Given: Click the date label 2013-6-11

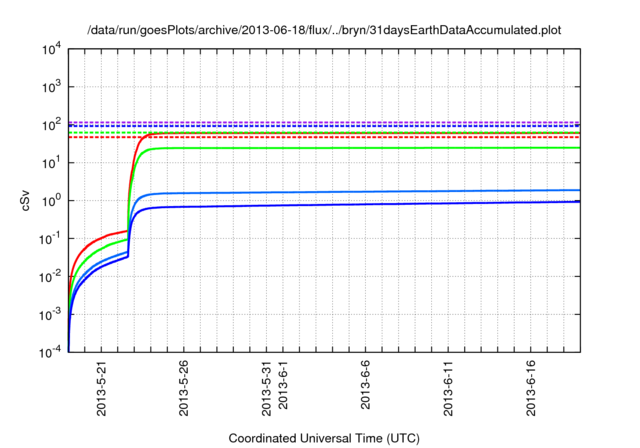Looking at the screenshot, I should click(448, 388).
